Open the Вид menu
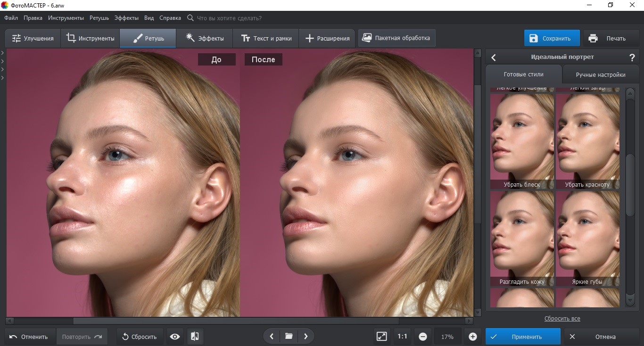The width and height of the screenshot is (644, 346). [149, 18]
